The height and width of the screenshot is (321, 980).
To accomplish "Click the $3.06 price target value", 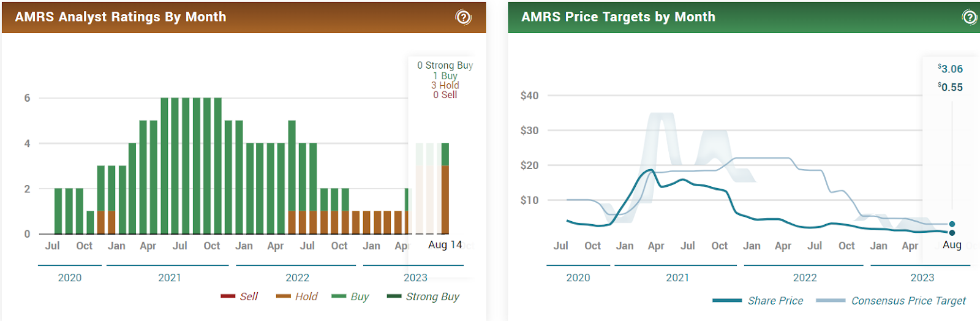I will click(950, 69).
